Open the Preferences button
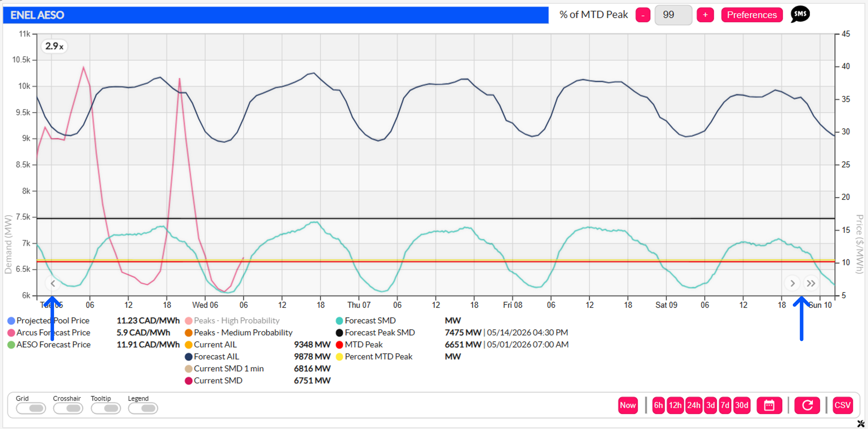The width and height of the screenshot is (868, 429). tap(752, 15)
